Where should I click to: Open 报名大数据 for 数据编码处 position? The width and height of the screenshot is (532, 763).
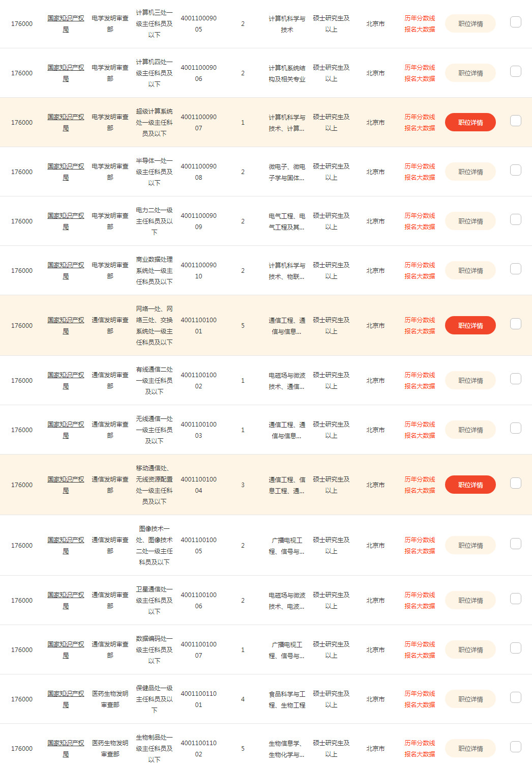click(420, 656)
